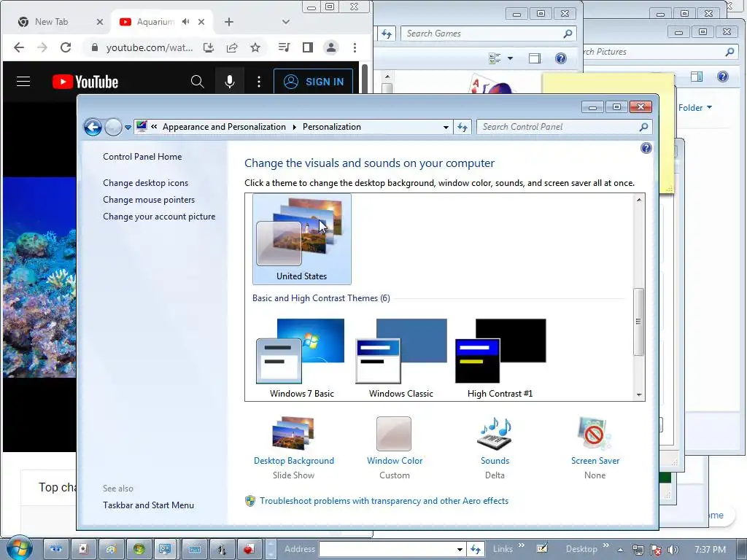Image resolution: width=747 pixels, height=560 pixels.
Task: Expand the Control Panel address bar dropdown
Action: coord(446,127)
